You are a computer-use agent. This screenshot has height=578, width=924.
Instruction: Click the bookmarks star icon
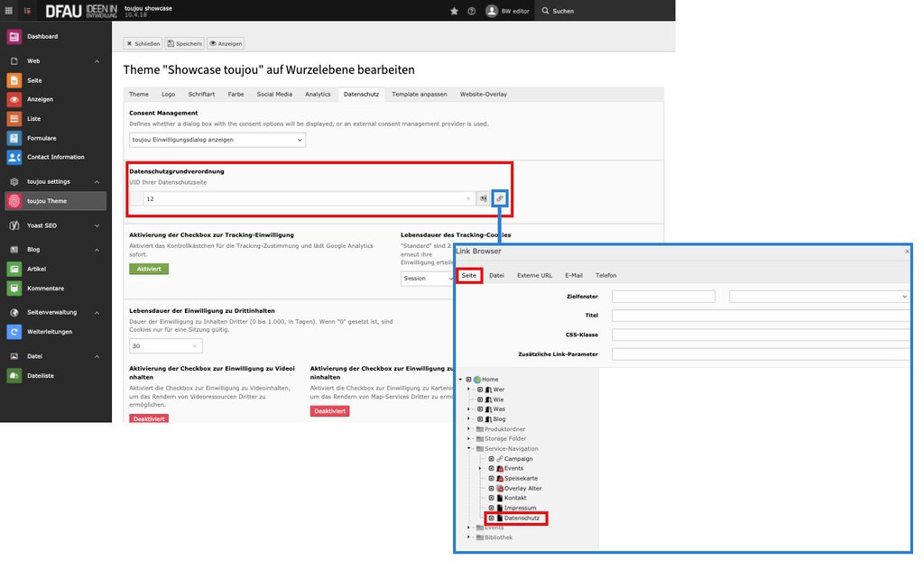click(x=454, y=11)
